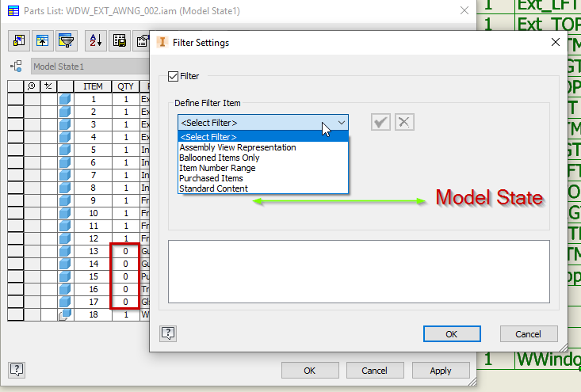Click OK in Parts List dialog
This screenshot has width=581, height=392.
(x=310, y=371)
